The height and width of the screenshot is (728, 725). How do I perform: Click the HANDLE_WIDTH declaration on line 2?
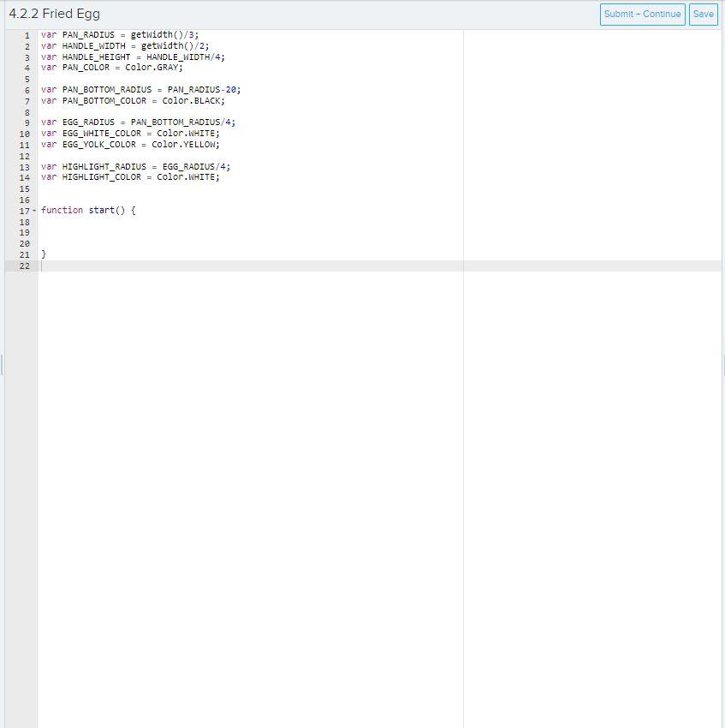(125, 46)
